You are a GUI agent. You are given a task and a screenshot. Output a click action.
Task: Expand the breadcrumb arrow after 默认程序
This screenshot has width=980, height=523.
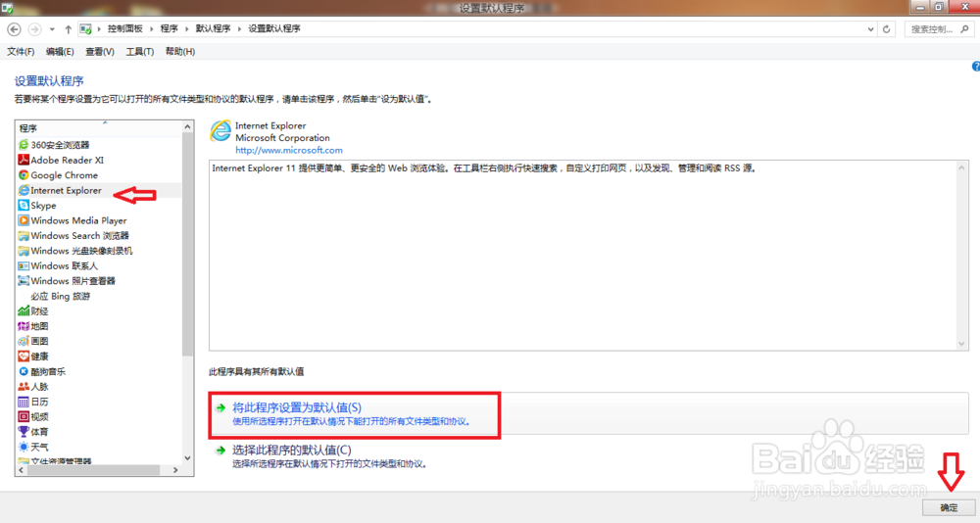239,28
